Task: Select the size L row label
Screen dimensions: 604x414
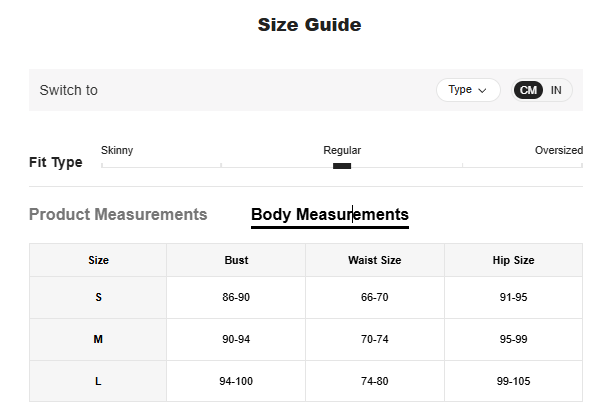Action: (x=98, y=381)
